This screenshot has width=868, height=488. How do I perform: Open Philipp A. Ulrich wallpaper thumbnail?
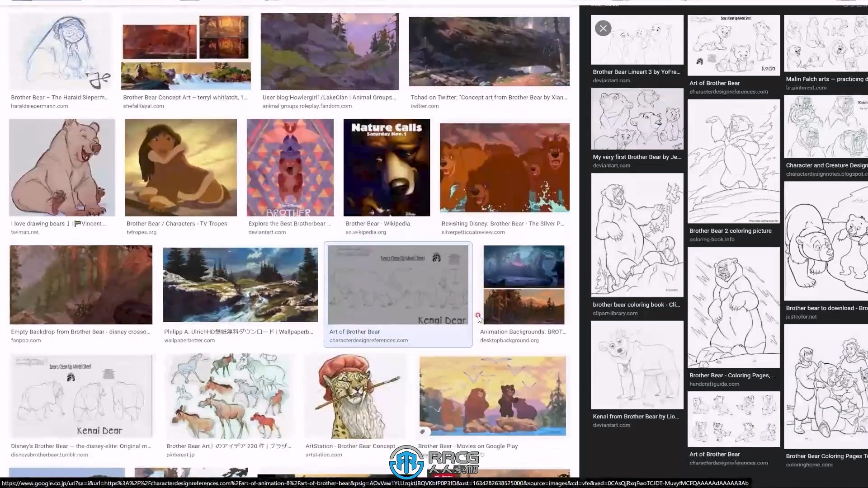240,285
